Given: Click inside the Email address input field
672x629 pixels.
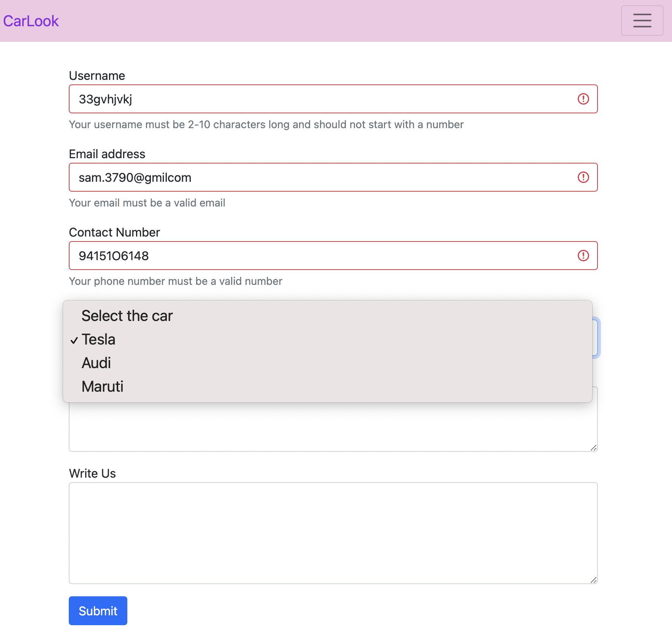Looking at the screenshot, I should click(x=266, y=177).
